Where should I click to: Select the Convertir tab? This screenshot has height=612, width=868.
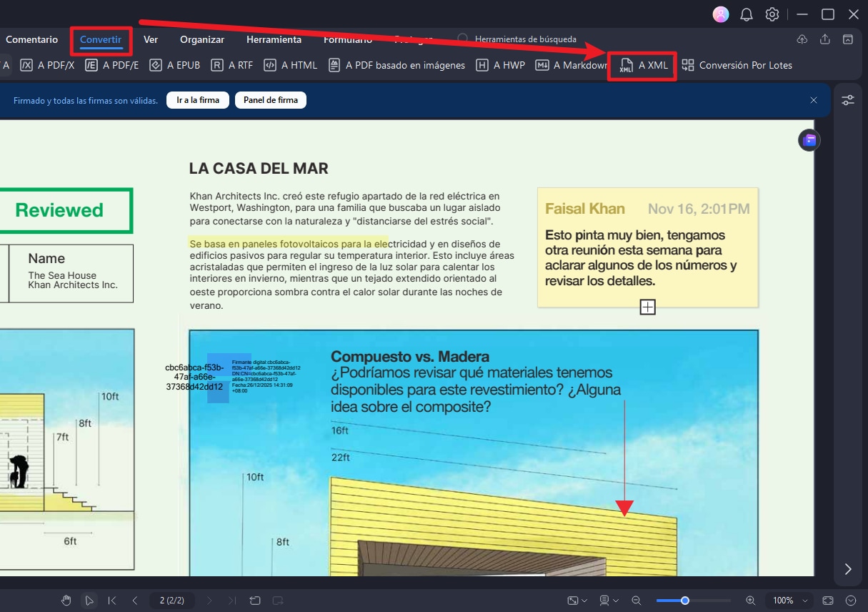(x=101, y=39)
